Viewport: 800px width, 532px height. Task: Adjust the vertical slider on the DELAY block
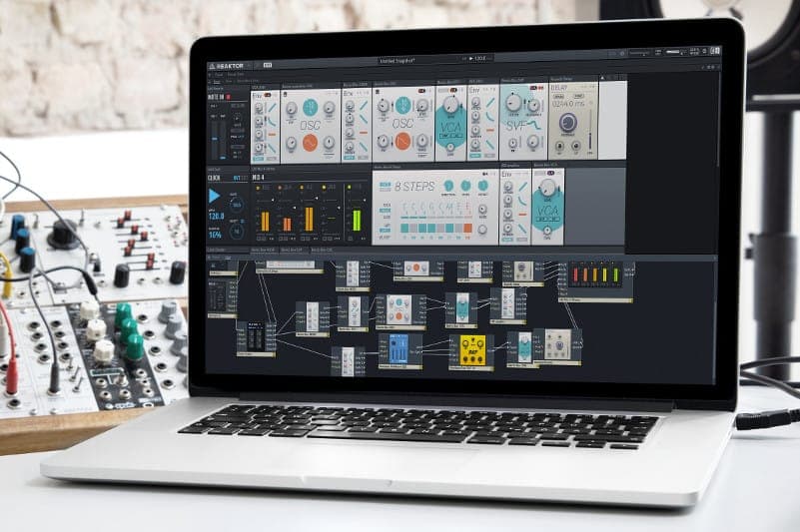point(590,130)
